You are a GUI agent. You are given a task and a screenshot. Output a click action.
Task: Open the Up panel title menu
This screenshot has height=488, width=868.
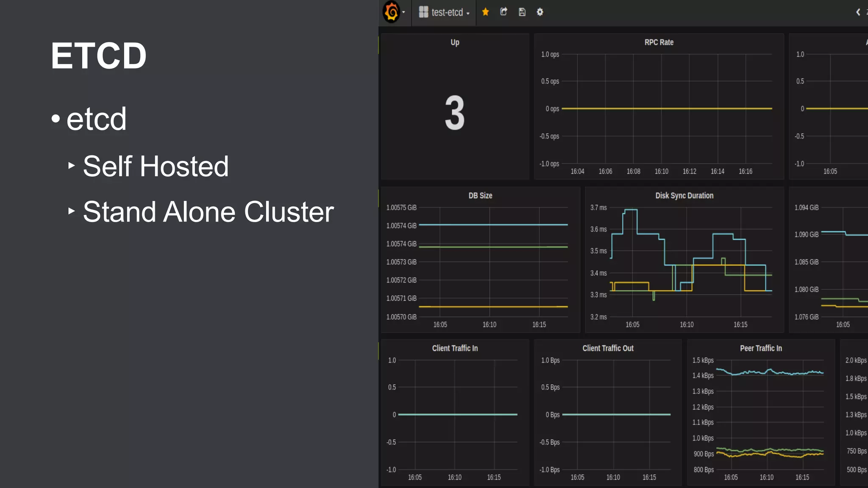point(455,42)
